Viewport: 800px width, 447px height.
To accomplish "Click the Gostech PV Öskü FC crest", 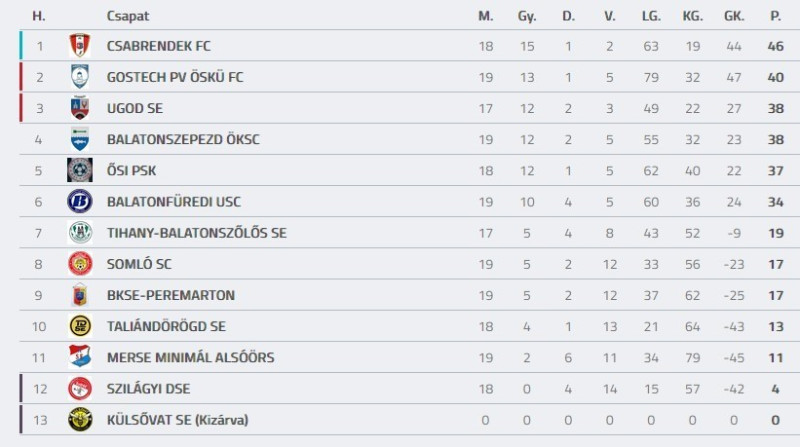I will coord(80,77).
